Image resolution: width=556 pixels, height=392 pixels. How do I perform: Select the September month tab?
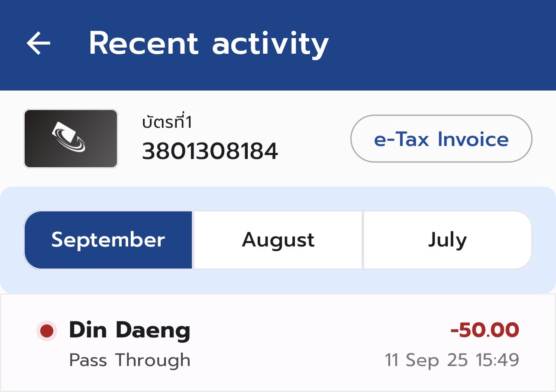point(108,240)
